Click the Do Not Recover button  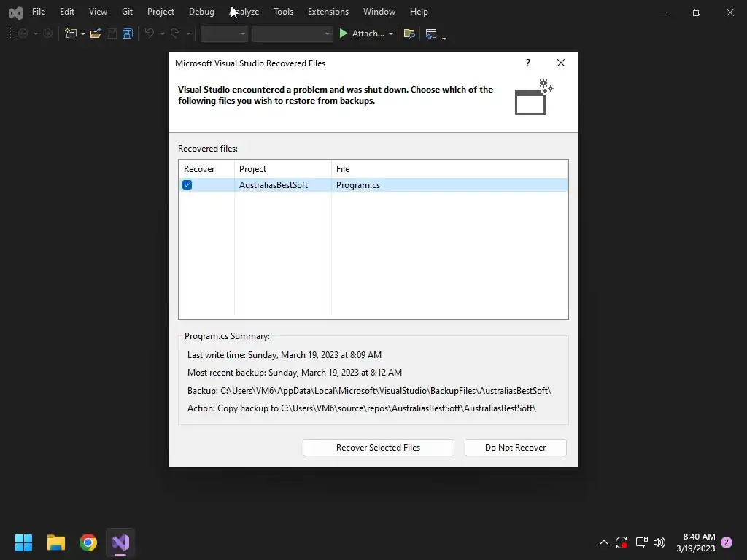click(x=516, y=448)
